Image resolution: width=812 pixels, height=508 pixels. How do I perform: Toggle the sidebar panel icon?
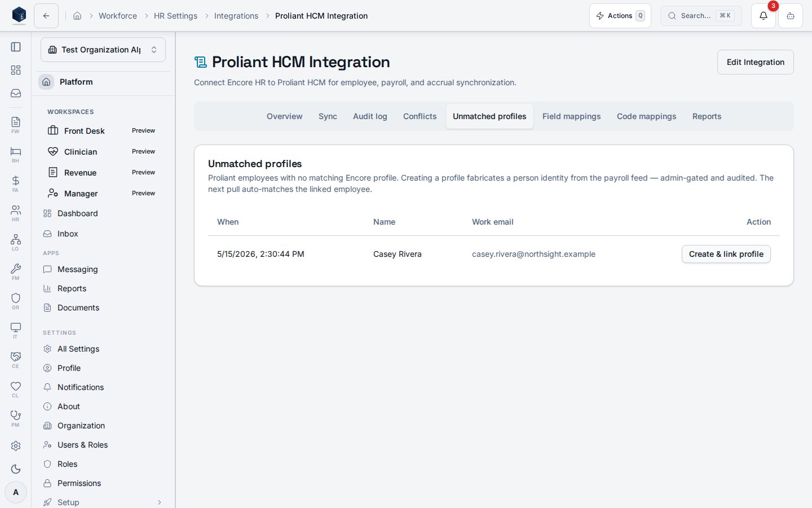[16, 47]
